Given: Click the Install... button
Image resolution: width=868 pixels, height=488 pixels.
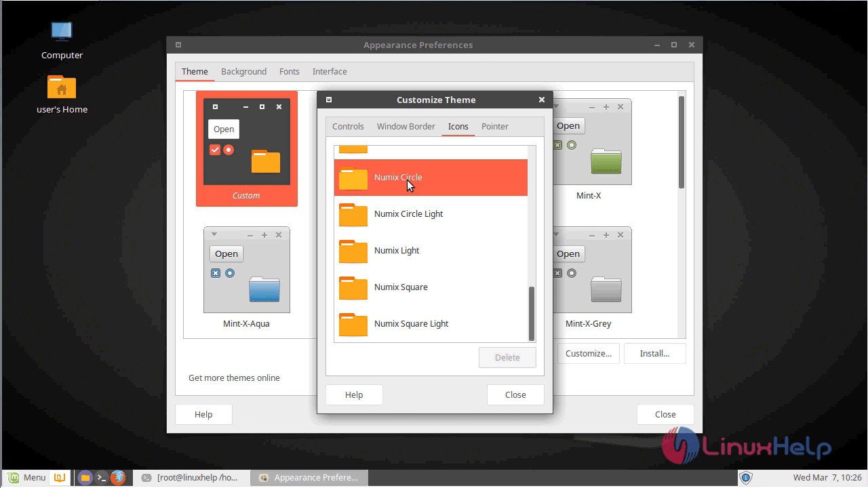Looking at the screenshot, I should (654, 354).
